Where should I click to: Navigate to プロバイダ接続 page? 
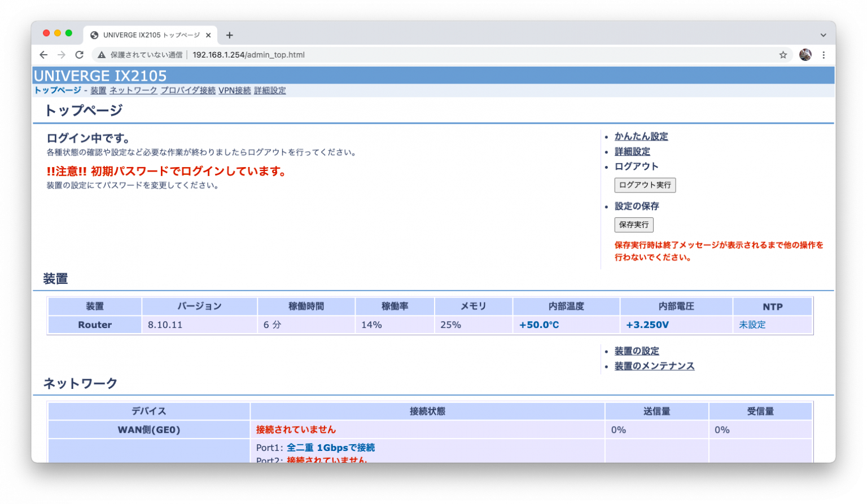click(187, 90)
